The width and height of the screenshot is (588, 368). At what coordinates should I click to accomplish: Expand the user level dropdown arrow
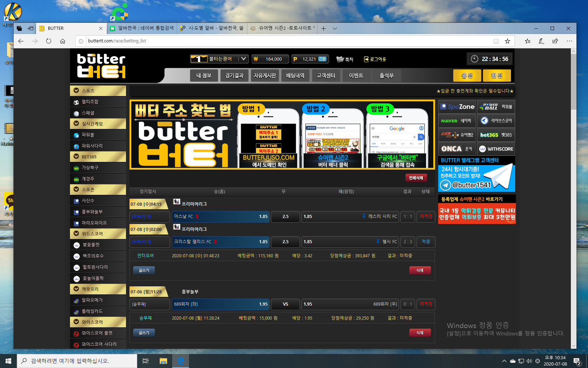pos(244,59)
